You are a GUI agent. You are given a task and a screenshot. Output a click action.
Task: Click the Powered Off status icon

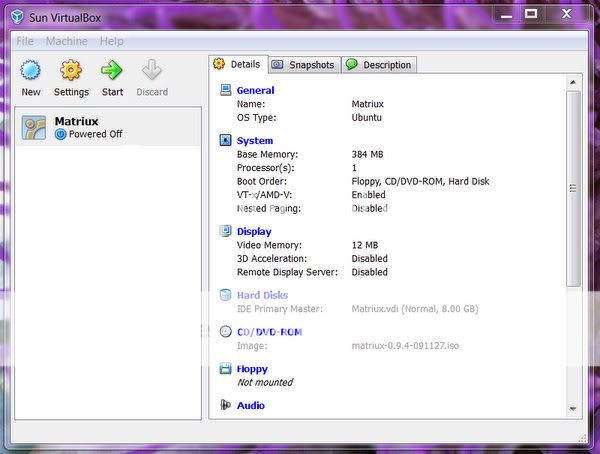tap(60, 134)
